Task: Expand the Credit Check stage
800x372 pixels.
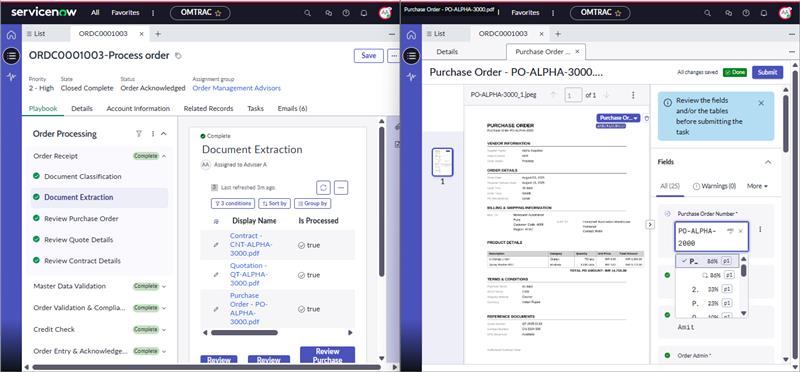Action: (x=164, y=330)
